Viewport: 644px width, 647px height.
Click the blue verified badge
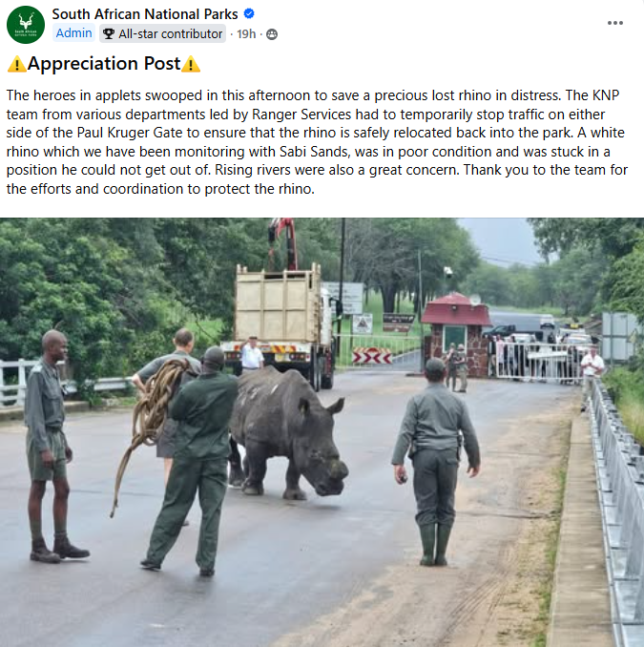coord(249,13)
